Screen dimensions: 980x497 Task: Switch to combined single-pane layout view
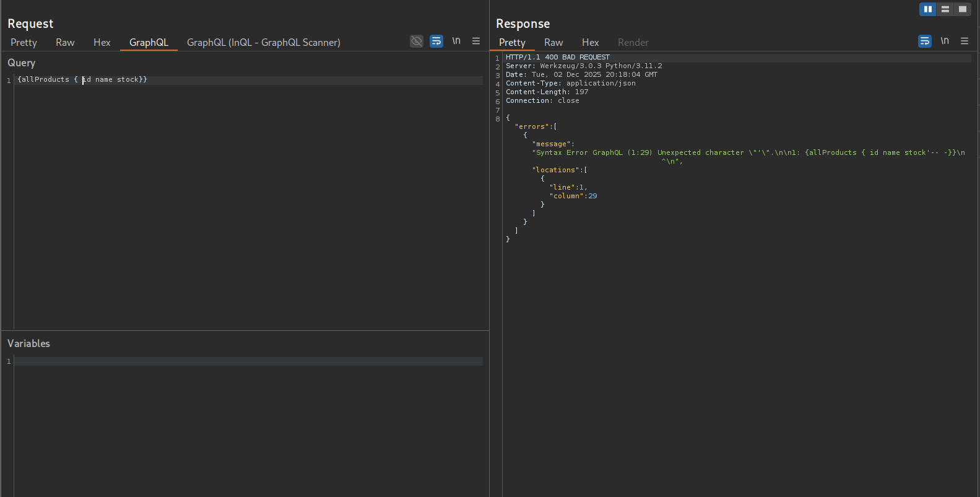point(962,9)
